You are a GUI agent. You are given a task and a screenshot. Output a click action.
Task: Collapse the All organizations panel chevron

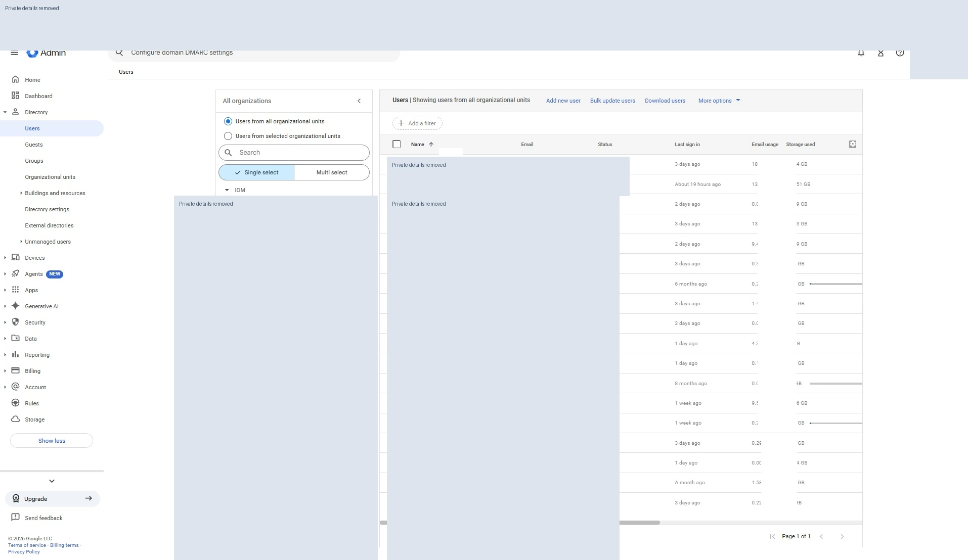pyautogui.click(x=359, y=101)
